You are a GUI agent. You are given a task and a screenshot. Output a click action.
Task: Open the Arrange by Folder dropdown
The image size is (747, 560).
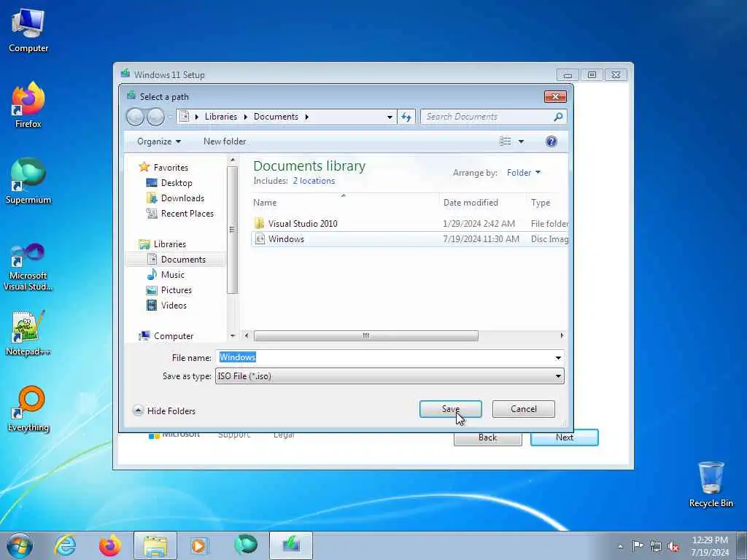click(524, 173)
